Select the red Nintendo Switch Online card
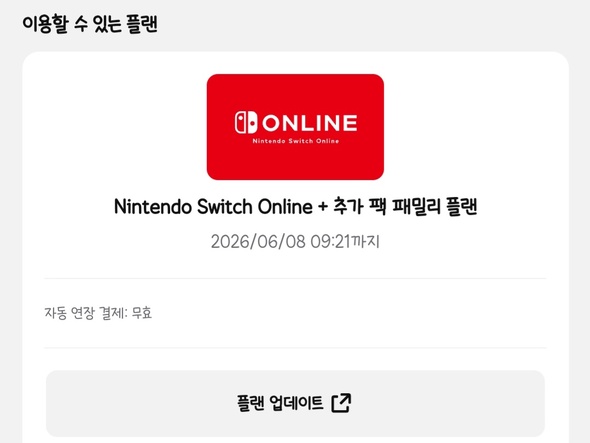 pos(295,127)
